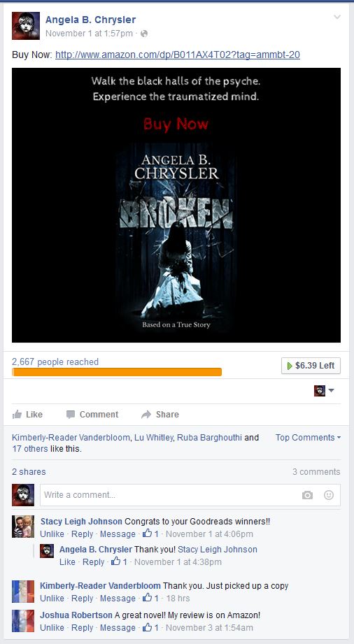Click the Comment speech bubble icon

point(71,415)
